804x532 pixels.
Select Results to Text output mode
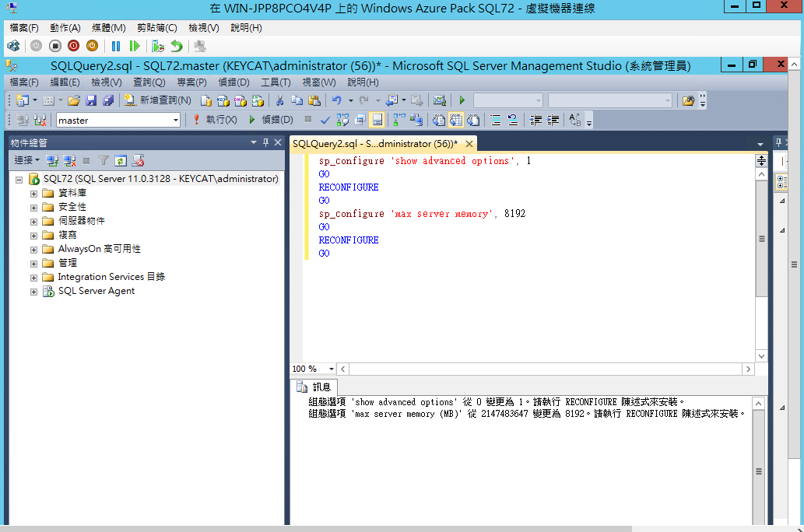[x=438, y=120]
